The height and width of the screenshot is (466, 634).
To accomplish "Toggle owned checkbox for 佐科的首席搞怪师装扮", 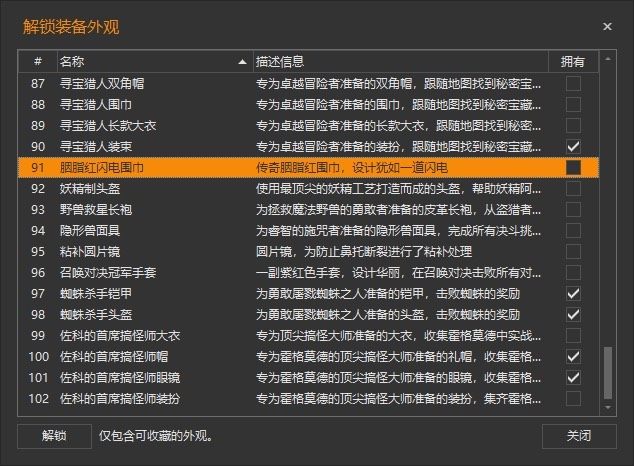I will click(573, 399).
